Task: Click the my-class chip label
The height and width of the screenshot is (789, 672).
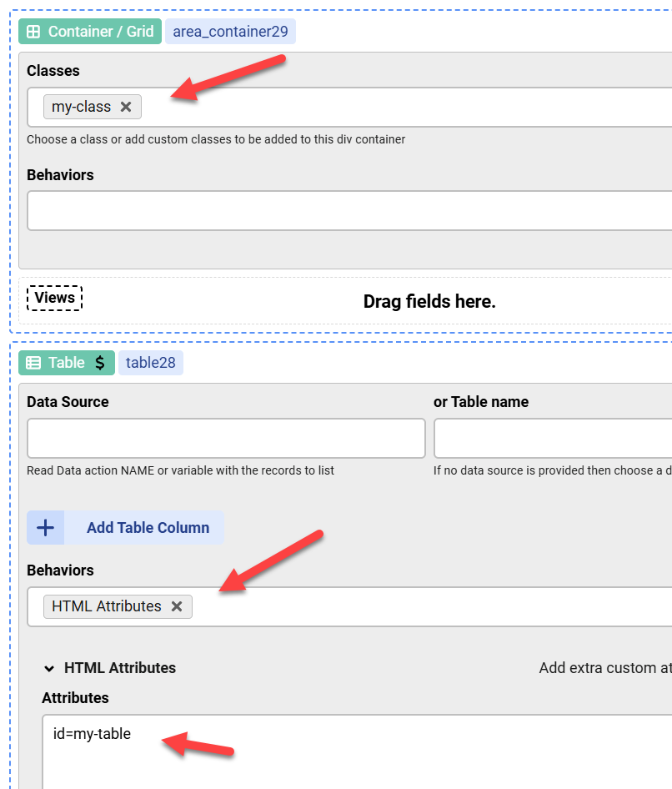Action: (x=83, y=106)
